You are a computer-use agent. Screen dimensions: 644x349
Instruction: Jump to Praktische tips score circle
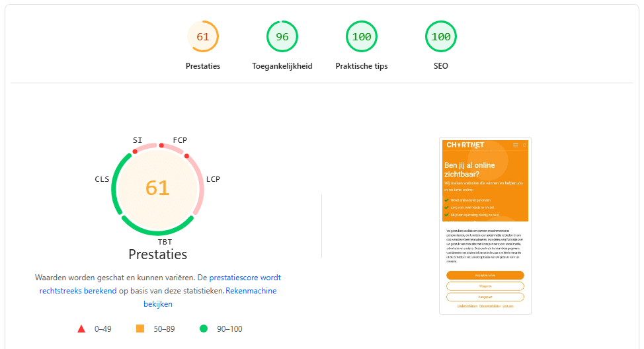point(362,37)
